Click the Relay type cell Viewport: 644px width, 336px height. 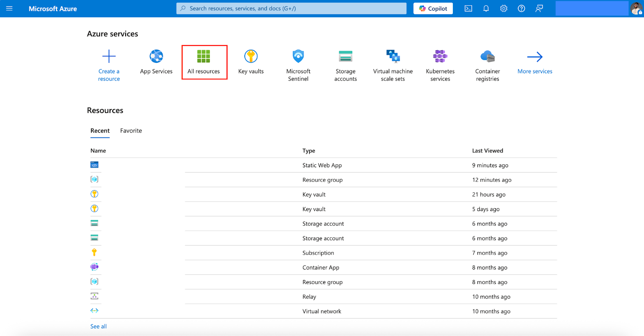click(309, 297)
